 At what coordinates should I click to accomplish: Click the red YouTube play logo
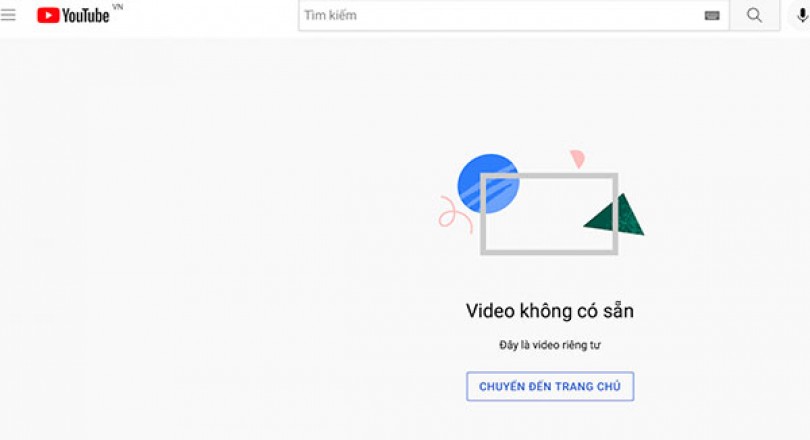click(48, 15)
